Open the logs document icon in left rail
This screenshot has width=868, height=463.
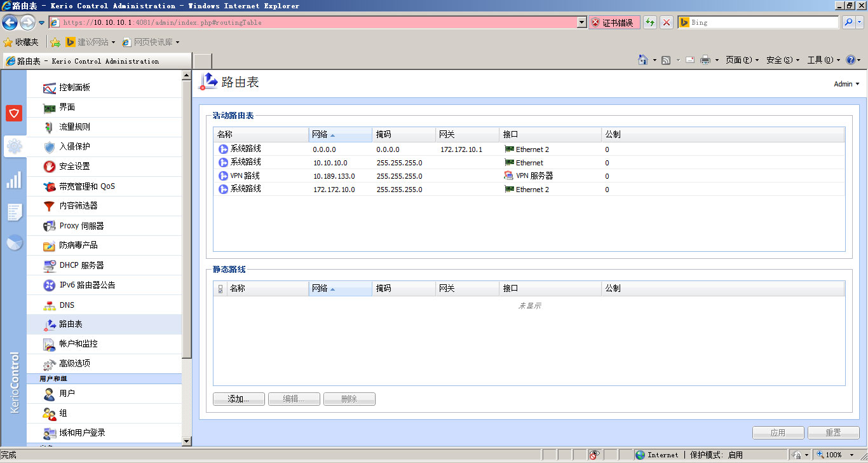(x=14, y=212)
